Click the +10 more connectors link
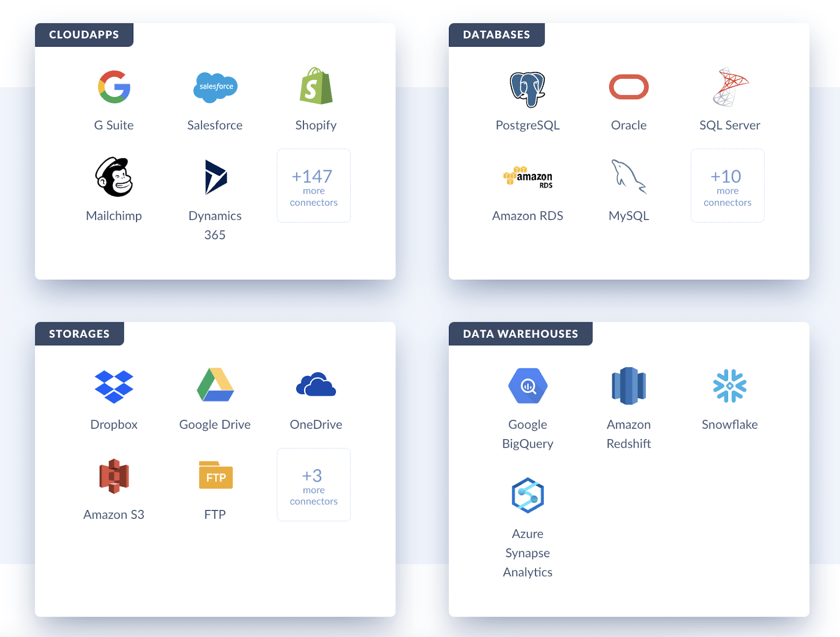 (727, 186)
